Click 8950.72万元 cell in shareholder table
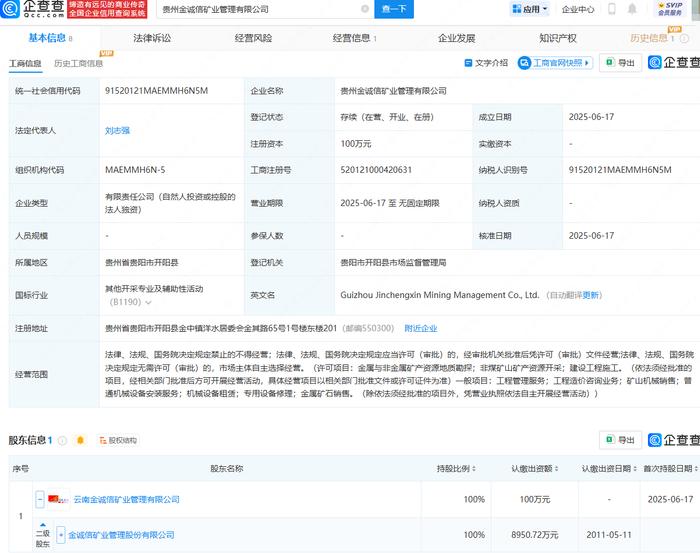 [x=535, y=535]
